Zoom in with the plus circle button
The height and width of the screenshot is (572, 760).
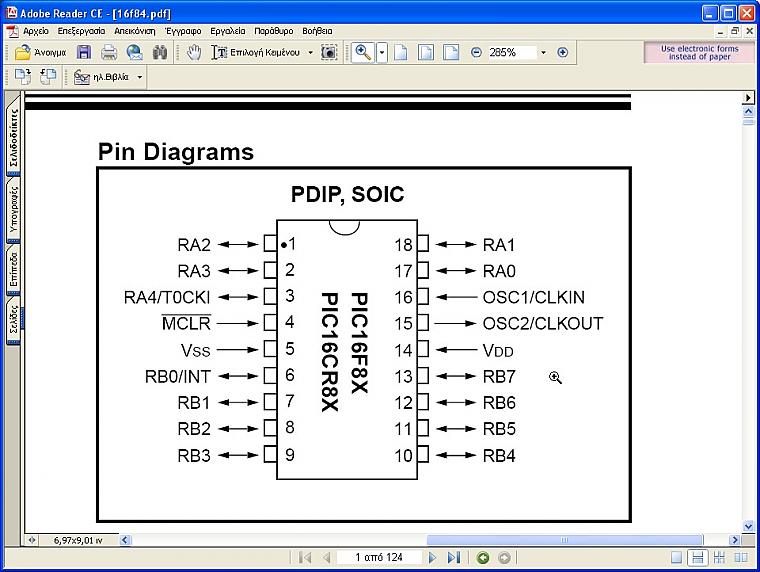coord(562,52)
